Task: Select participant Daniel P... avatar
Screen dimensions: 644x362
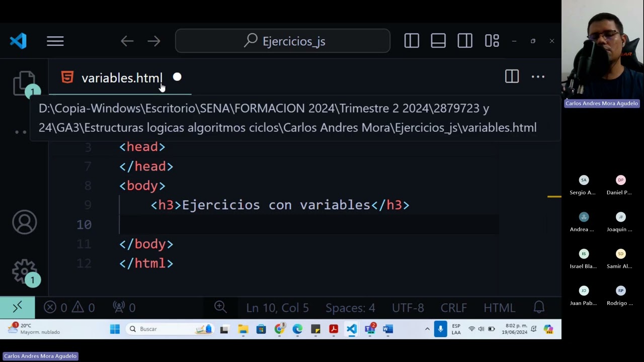Action: pyautogui.click(x=620, y=180)
